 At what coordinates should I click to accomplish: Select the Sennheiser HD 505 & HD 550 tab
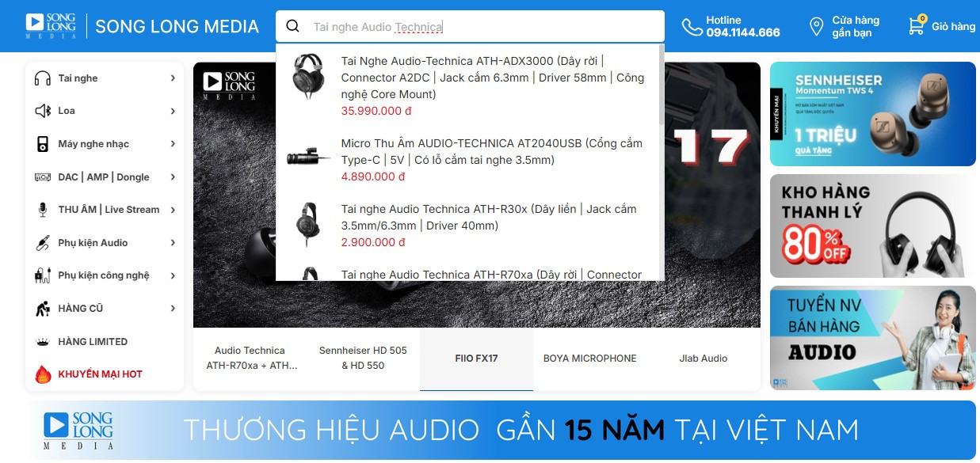point(363,358)
